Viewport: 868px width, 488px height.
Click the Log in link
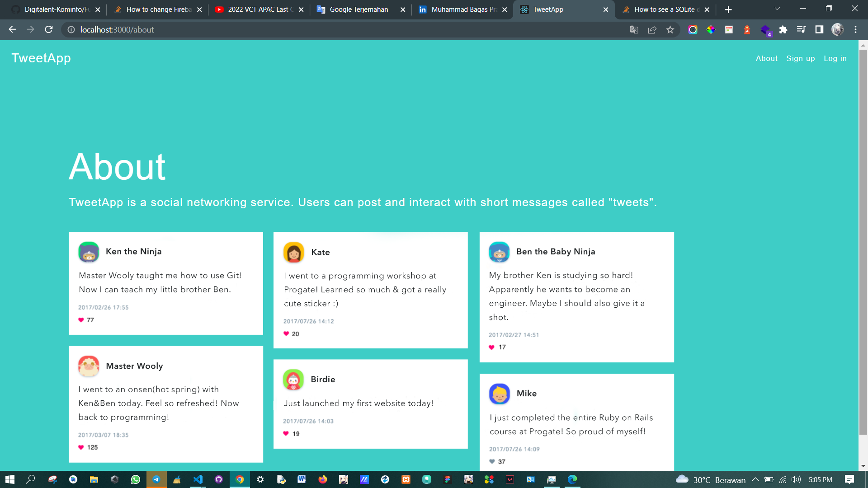click(835, 58)
